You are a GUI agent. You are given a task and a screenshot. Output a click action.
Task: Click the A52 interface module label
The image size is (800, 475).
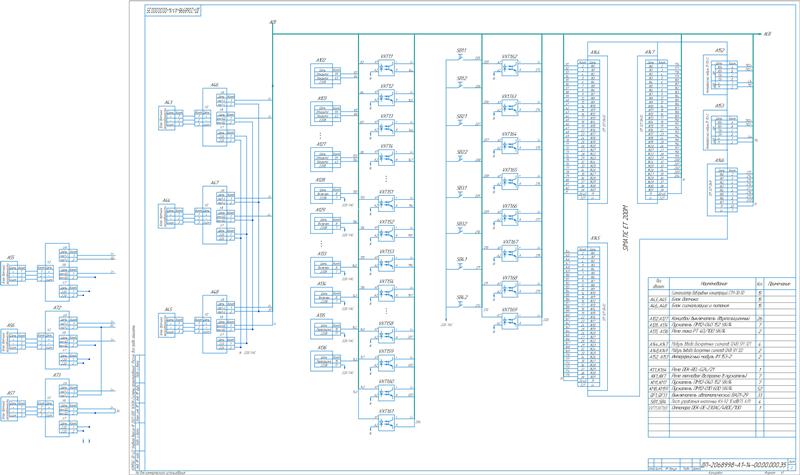pos(720,51)
